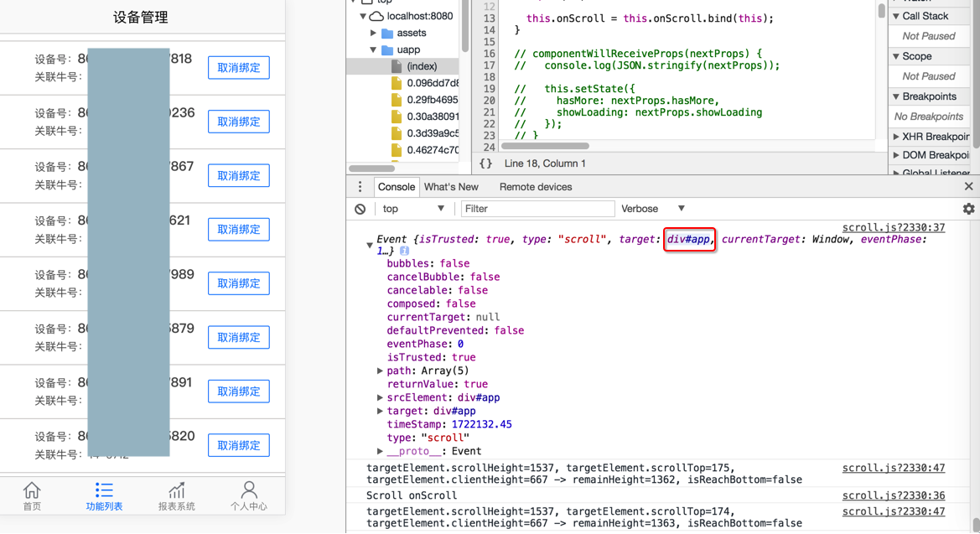
Task: Collapse the logged Event object
Action: (x=370, y=245)
